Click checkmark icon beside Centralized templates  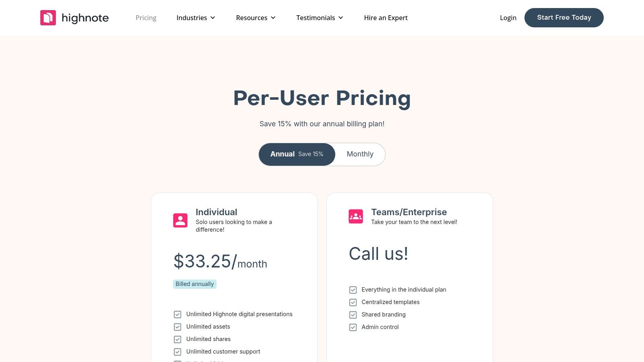pyautogui.click(x=353, y=302)
